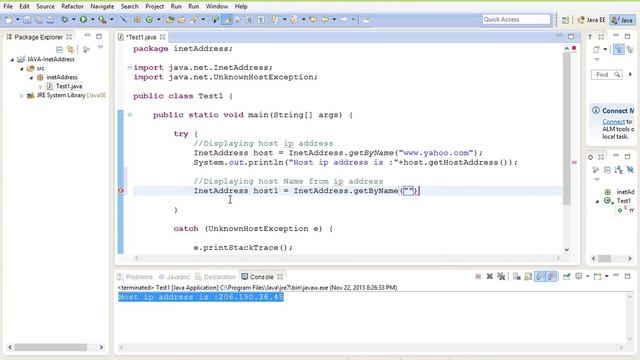Open the Navigate menu
The height and width of the screenshot is (360, 640).
click(x=102, y=7)
